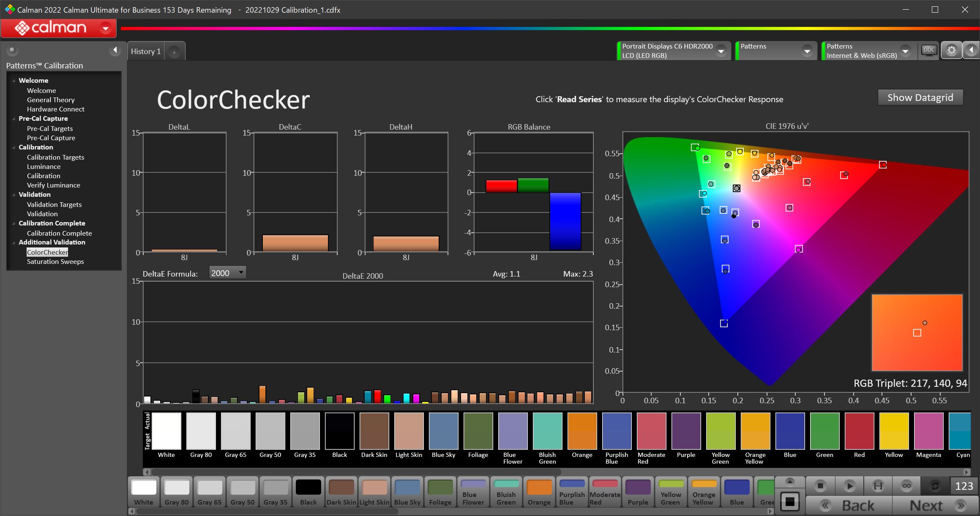Click the 123 values button
980x516 pixels.
click(x=964, y=486)
